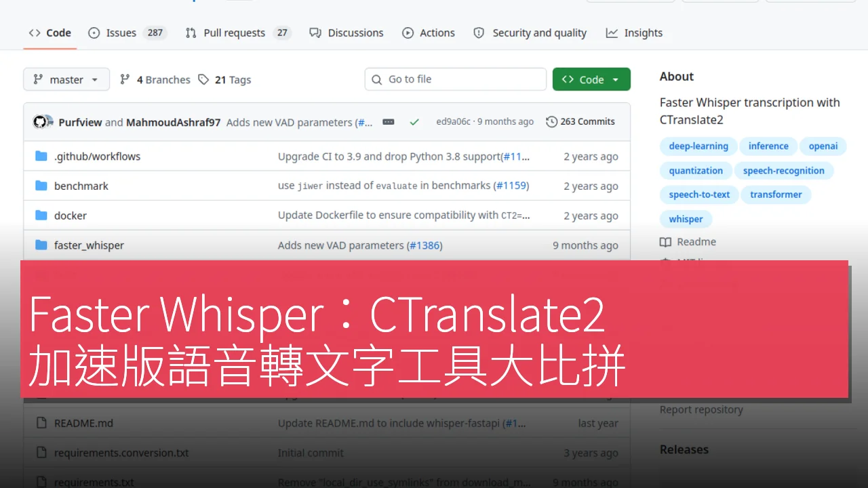The width and height of the screenshot is (868, 488).
Task: Click the Pull requests count badge 27
Action: [x=282, y=33]
